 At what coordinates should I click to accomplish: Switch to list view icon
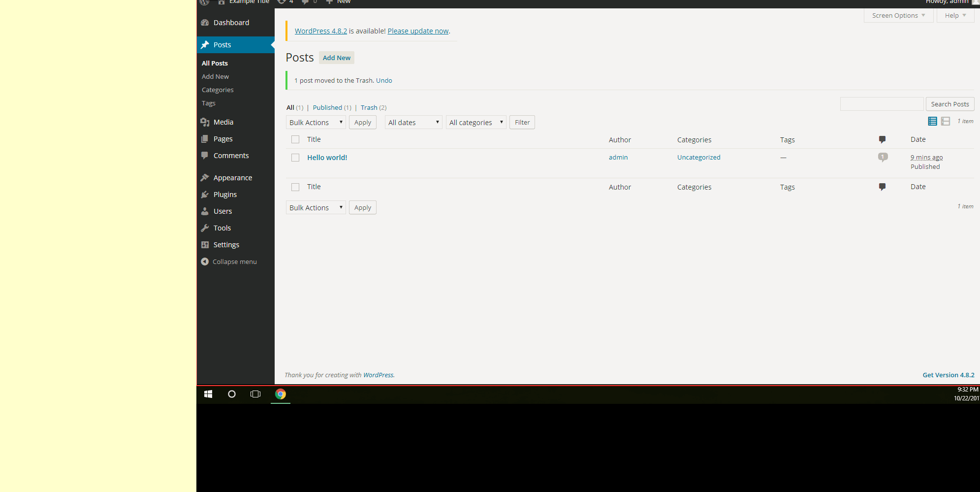click(x=932, y=121)
